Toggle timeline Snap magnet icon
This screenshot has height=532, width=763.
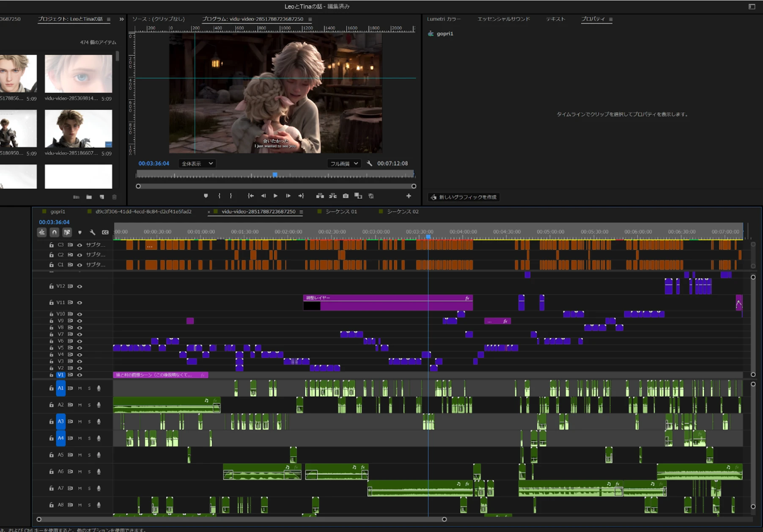point(54,232)
